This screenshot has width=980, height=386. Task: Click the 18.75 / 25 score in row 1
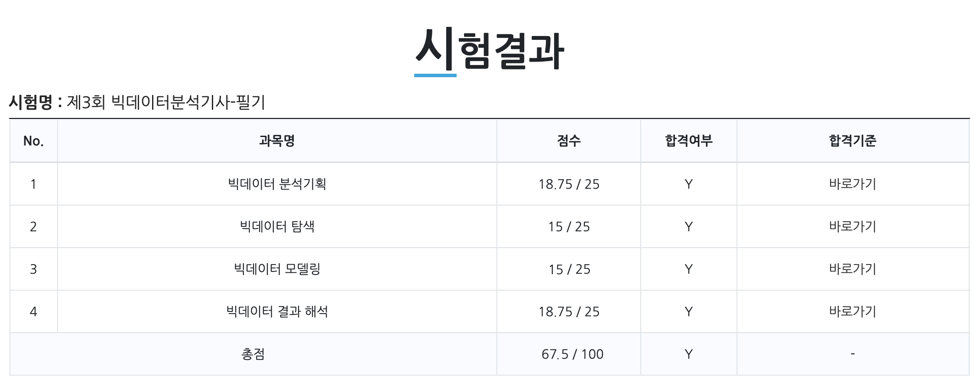[569, 184]
